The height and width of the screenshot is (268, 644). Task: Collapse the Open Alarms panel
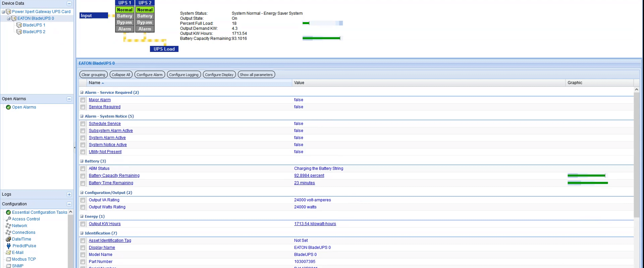coord(69,99)
